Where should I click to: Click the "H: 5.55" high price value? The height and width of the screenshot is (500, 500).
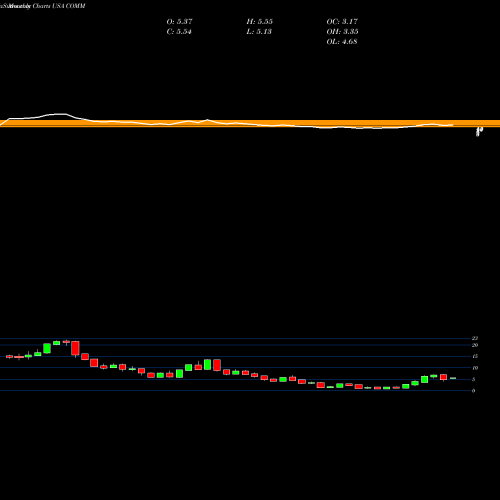[x=260, y=22]
